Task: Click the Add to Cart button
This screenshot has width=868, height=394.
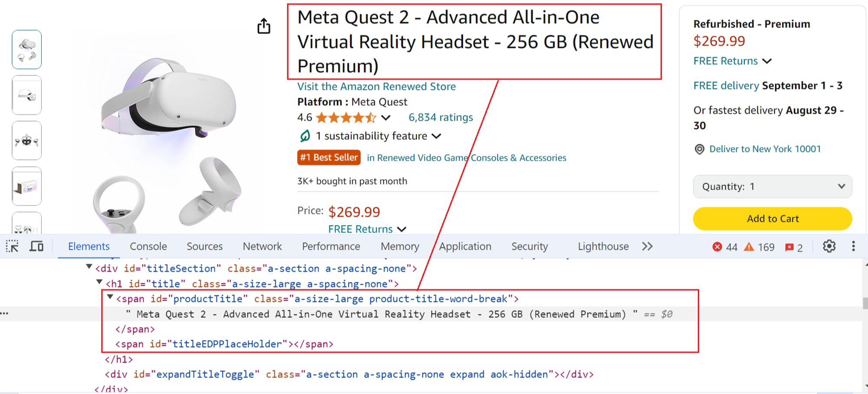Action: [x=772, y=219]
